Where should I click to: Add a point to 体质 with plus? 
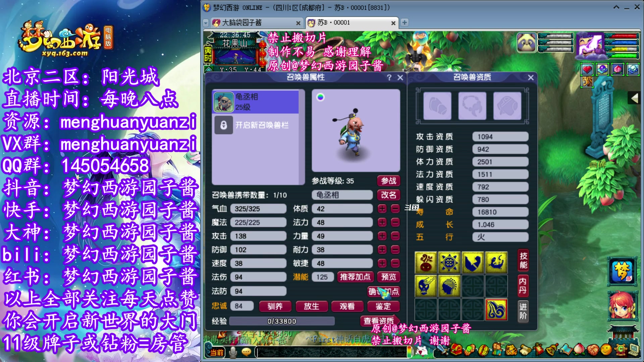point(382,209)
